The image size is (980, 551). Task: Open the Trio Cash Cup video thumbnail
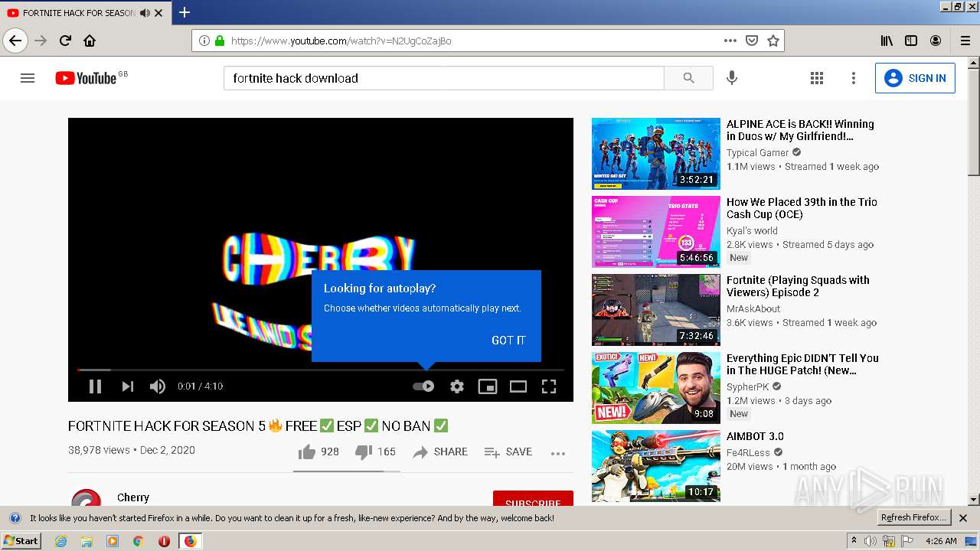click(x=656, y=232)
